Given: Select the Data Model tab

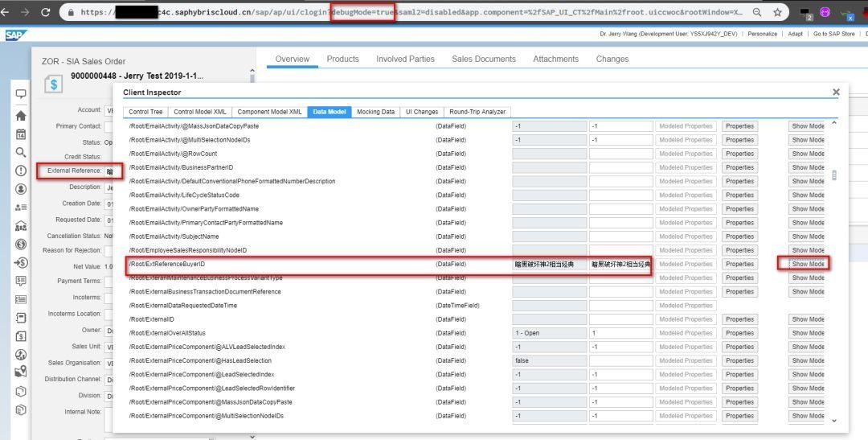Looking at the screenshot, I should pyautogui.click(x=330, y=111).
